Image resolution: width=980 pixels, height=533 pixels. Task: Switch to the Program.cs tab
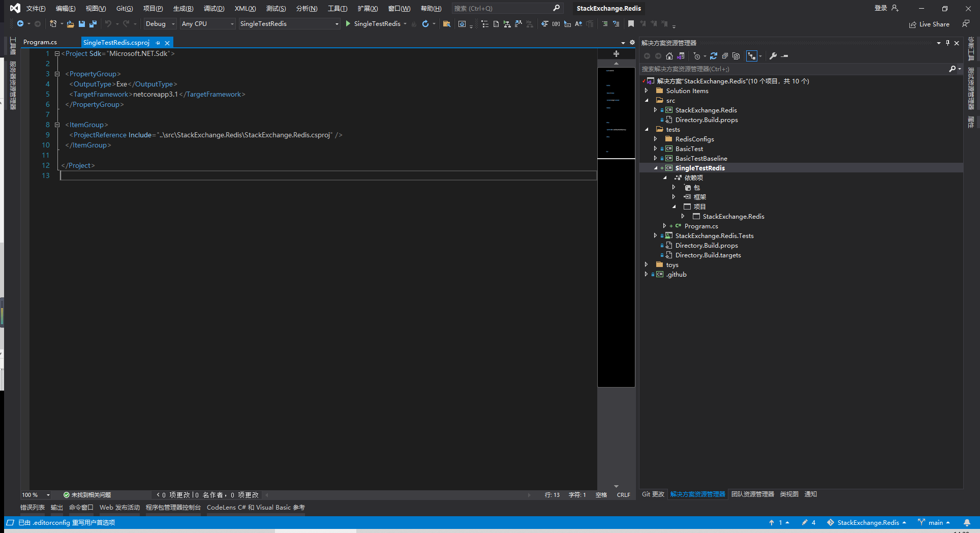coord(40,42)
